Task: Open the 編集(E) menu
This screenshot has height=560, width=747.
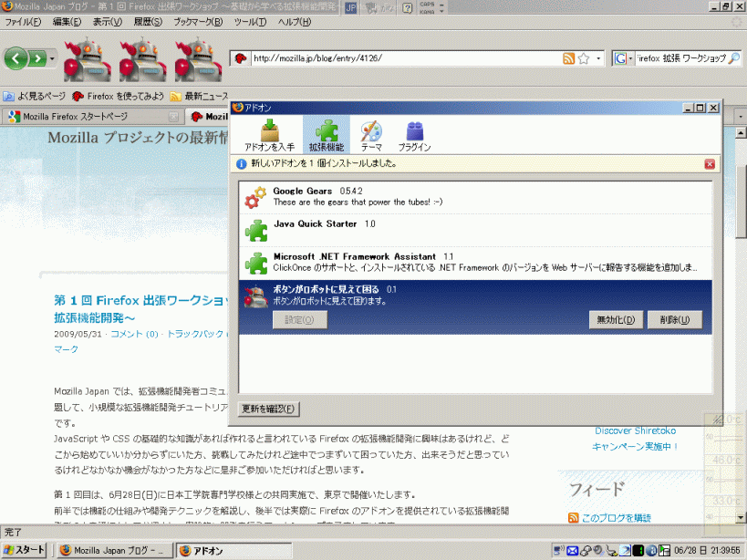Action: 67,22
